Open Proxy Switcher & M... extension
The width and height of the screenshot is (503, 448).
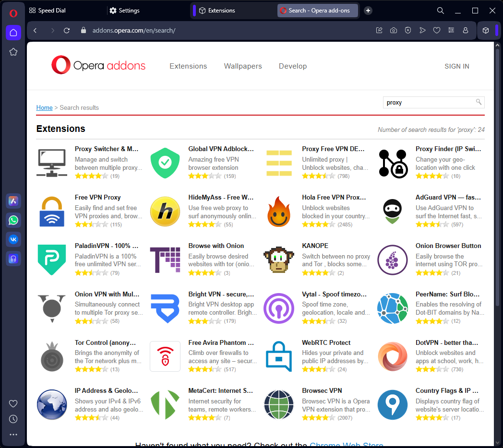coord(107,149)
